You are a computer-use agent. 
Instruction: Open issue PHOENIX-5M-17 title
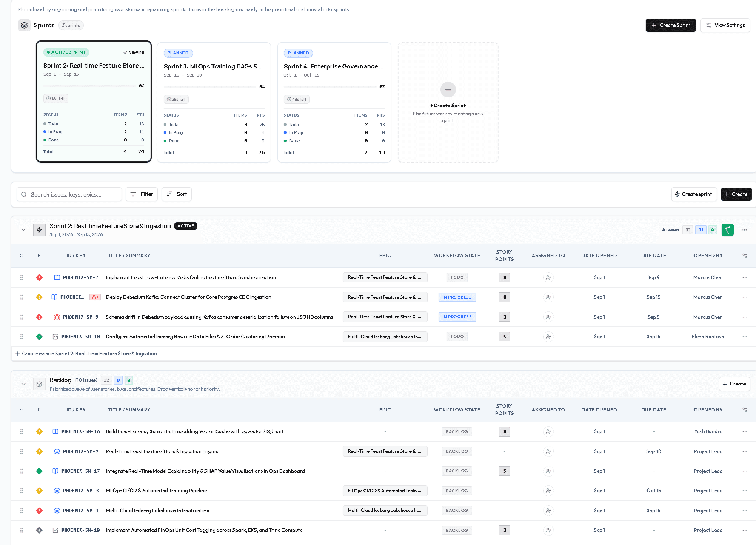pos(205,471)
